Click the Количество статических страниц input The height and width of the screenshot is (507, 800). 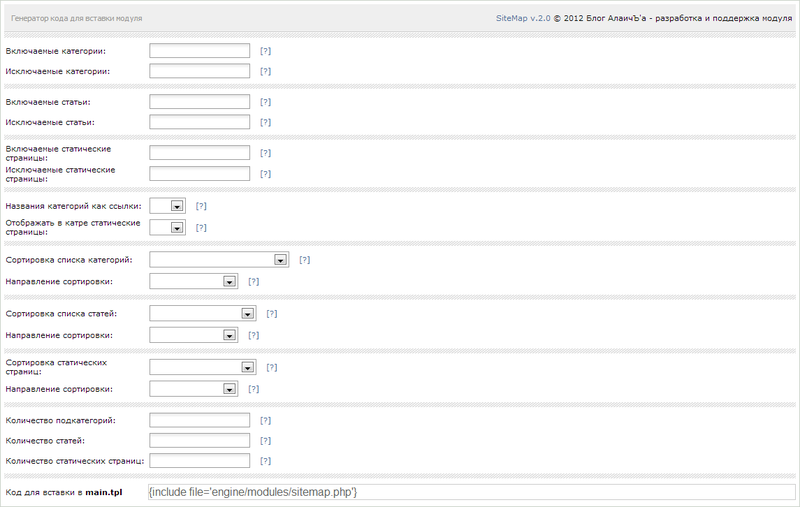[x=199, y=461]
